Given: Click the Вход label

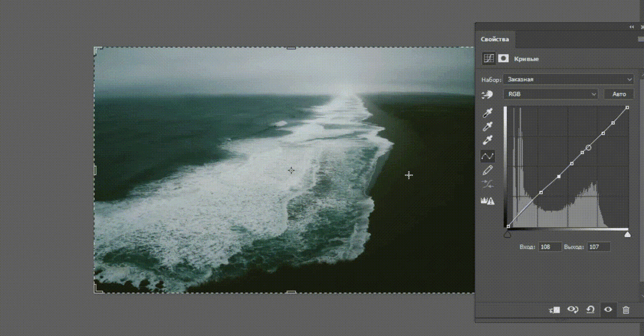Looking at the screenshot, I should coord(527,247).
